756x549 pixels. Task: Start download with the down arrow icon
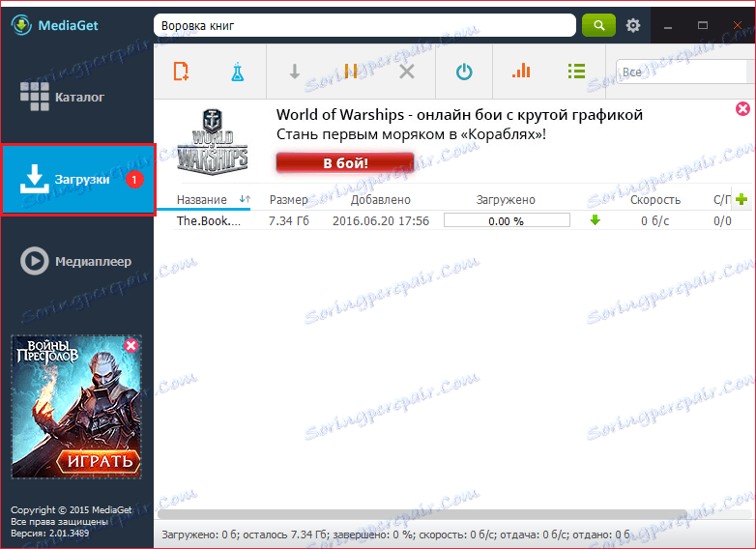(x=295, y=72)
